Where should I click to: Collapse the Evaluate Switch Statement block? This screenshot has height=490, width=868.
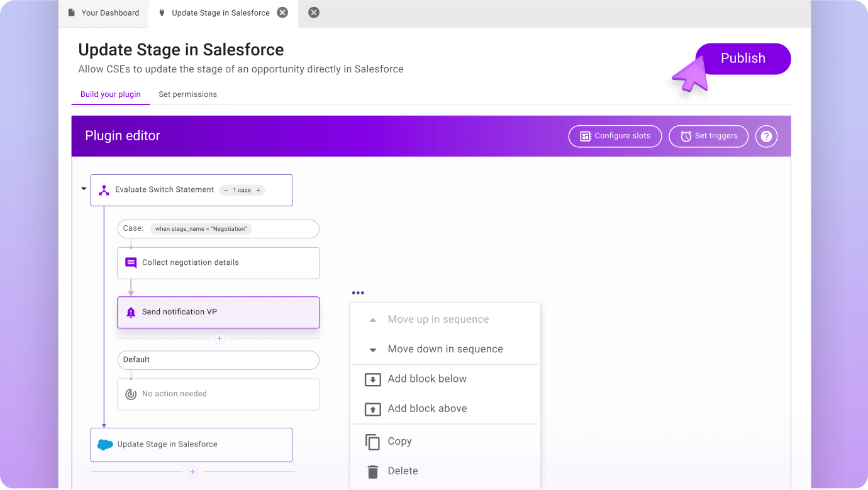84,189
